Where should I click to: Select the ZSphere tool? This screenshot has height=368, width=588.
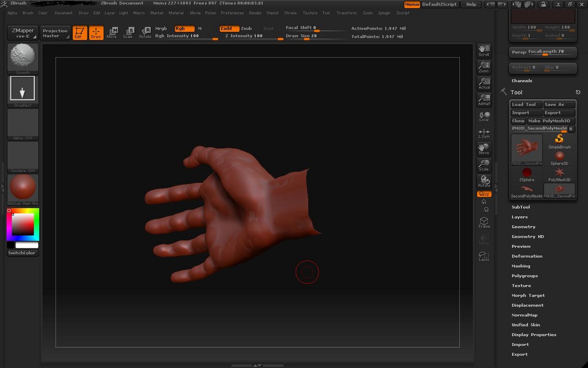[x=526, y=173]
